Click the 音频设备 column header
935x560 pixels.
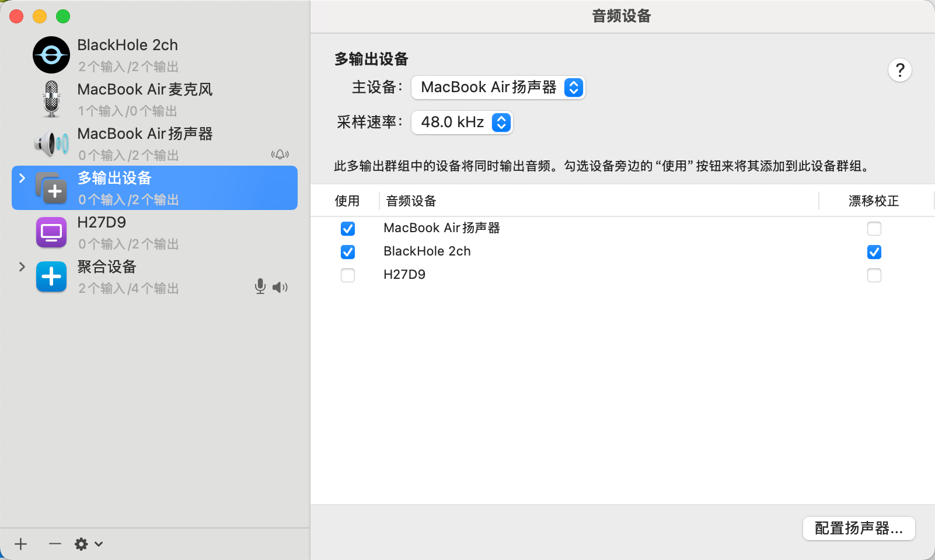(411, 201)
